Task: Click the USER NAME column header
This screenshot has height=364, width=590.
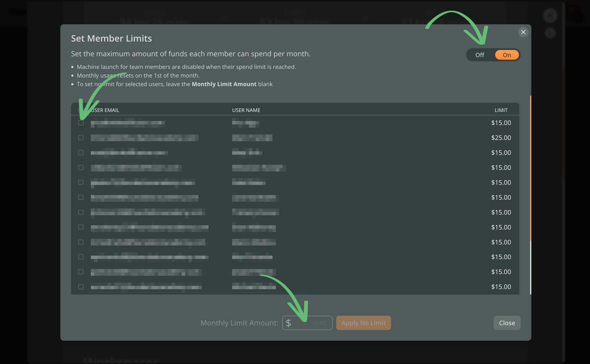Action: coord(246,110)
